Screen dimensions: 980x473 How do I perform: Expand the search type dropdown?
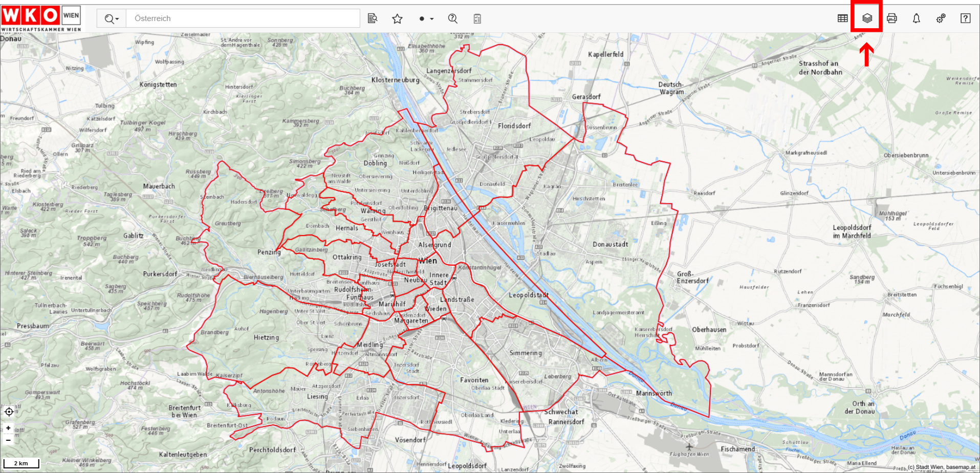coord(112,19)
